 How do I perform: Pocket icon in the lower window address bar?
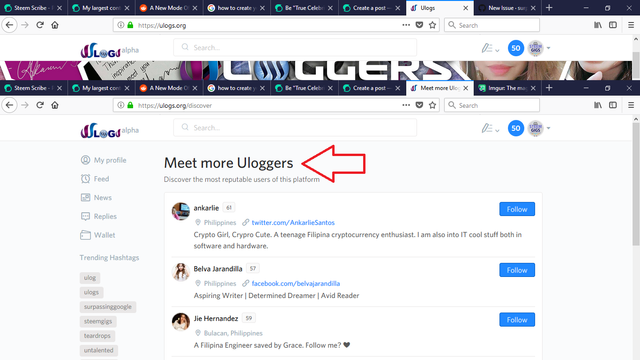[x=419, y=105]
